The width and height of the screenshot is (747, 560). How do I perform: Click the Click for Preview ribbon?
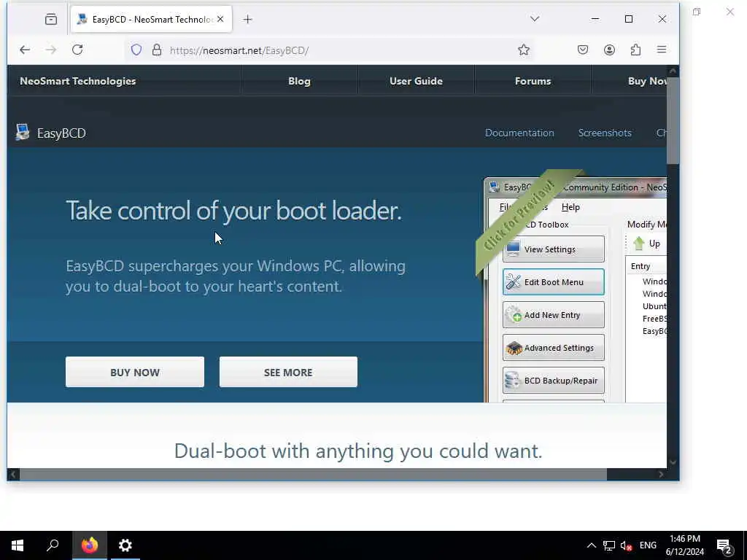click(519, 217)
